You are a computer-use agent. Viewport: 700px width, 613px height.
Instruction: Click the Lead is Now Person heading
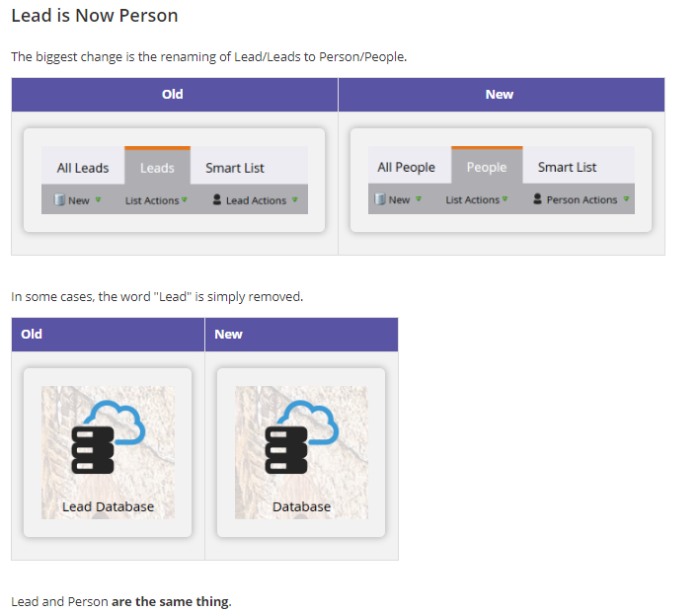point(95,17)
